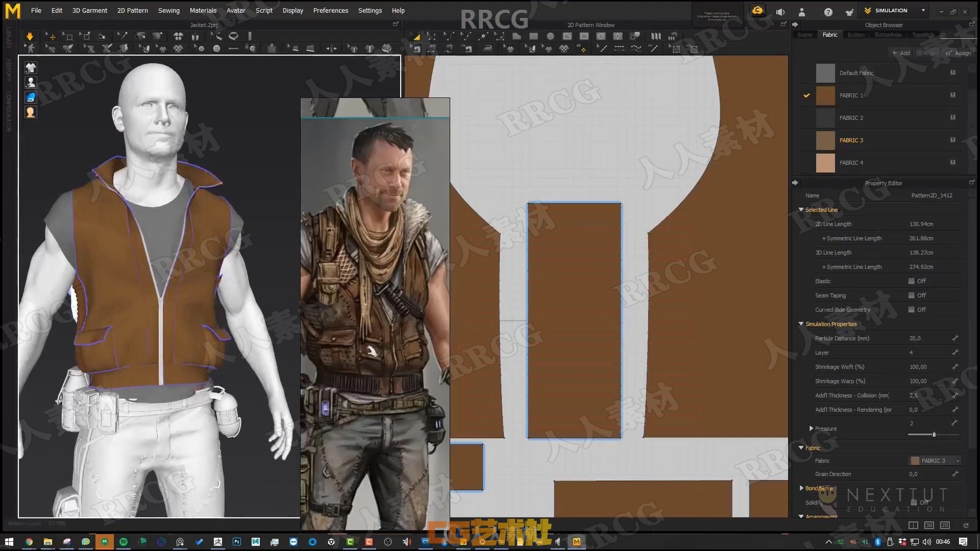Click the Default Fabric gray swatch
Viewport: 980px width, 551px height.
click(x=825, y=73)
